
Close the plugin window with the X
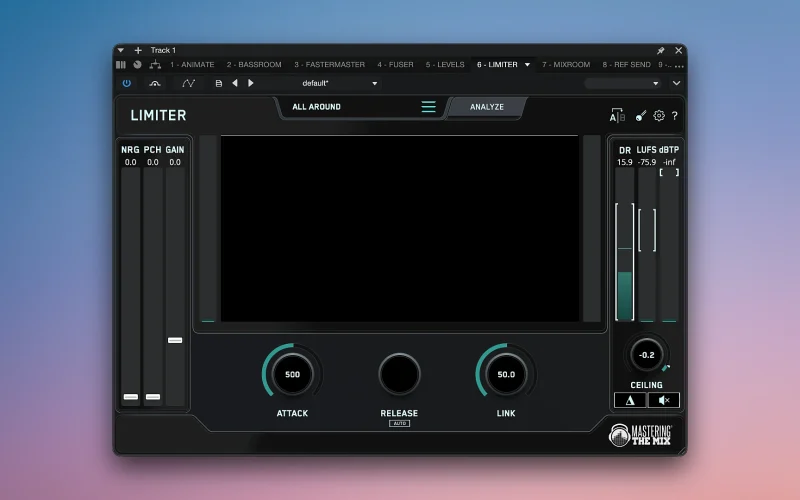coord(679,50)
